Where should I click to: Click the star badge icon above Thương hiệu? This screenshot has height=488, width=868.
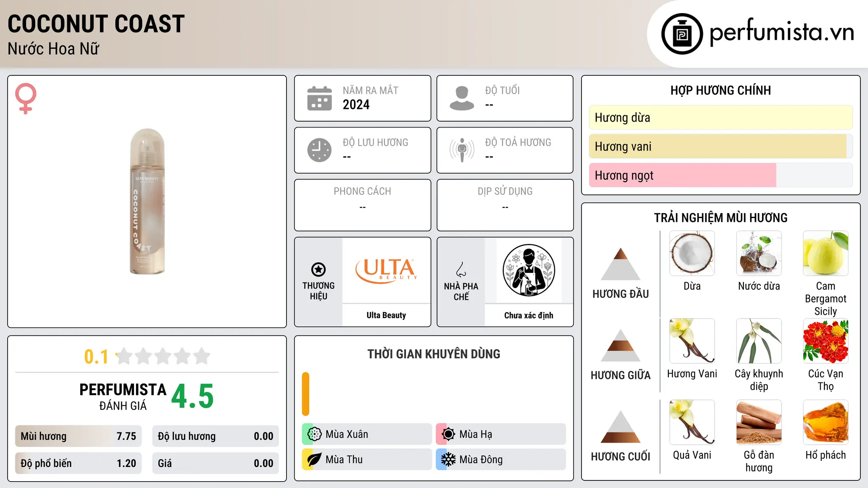[318, 269]
